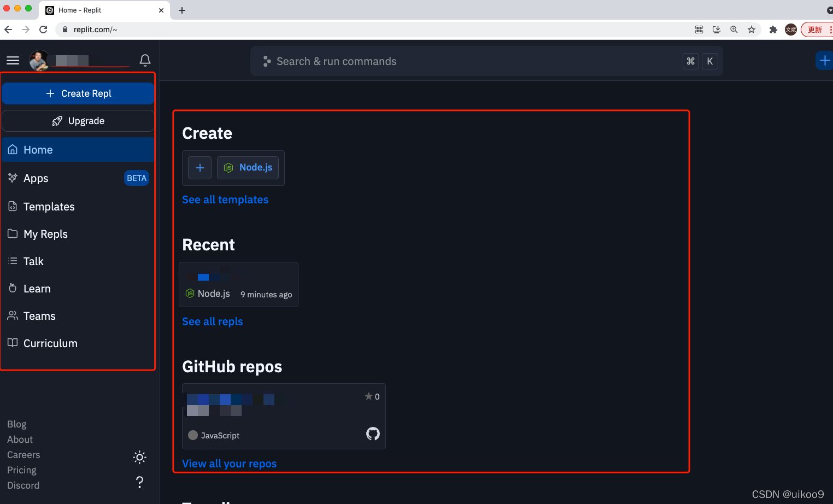Open the recent Node.js repl card
This screenshot has height=504, width=833.
238,284
